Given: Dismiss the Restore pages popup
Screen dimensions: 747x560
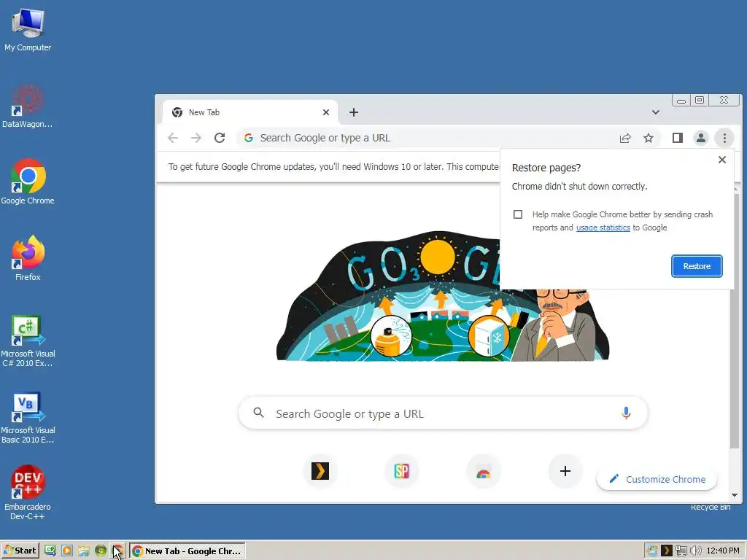Looking at the screenshot, I should (x=722, y=160).
